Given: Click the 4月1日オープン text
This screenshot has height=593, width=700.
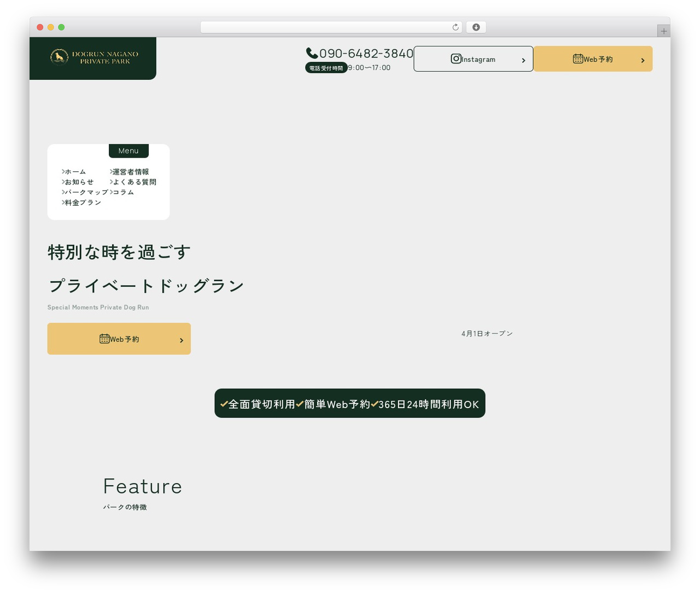Looking at the screenshot, I should [487, 333].
